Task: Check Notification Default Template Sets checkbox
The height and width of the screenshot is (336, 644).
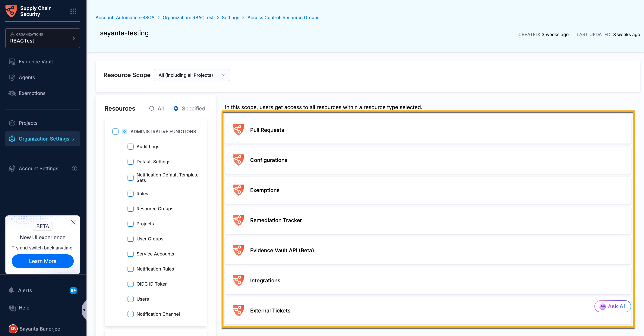Action: coord(131,177)
